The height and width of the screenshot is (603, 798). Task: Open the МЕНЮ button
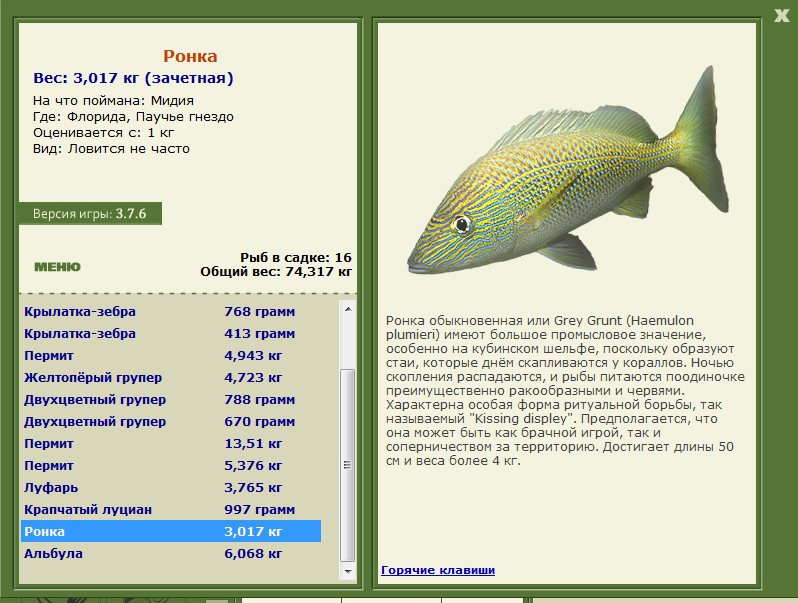point(57,267)
